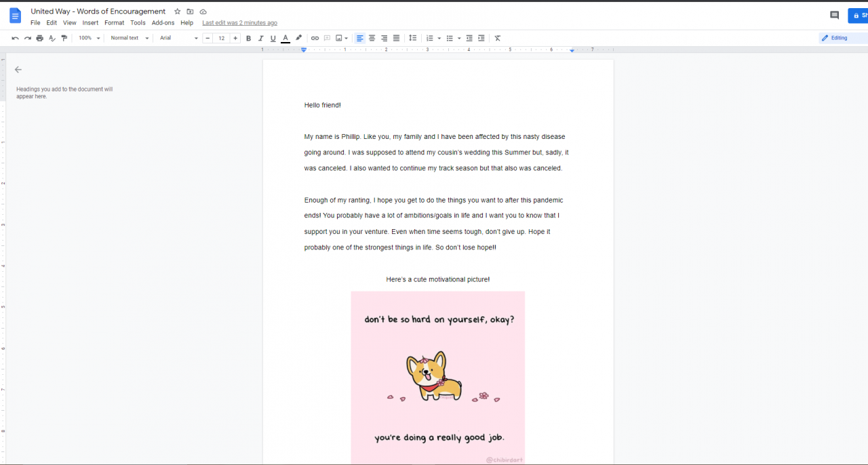Toggle bold formatting
Screen dimensions: 868x465
click(x=248, y=38)
